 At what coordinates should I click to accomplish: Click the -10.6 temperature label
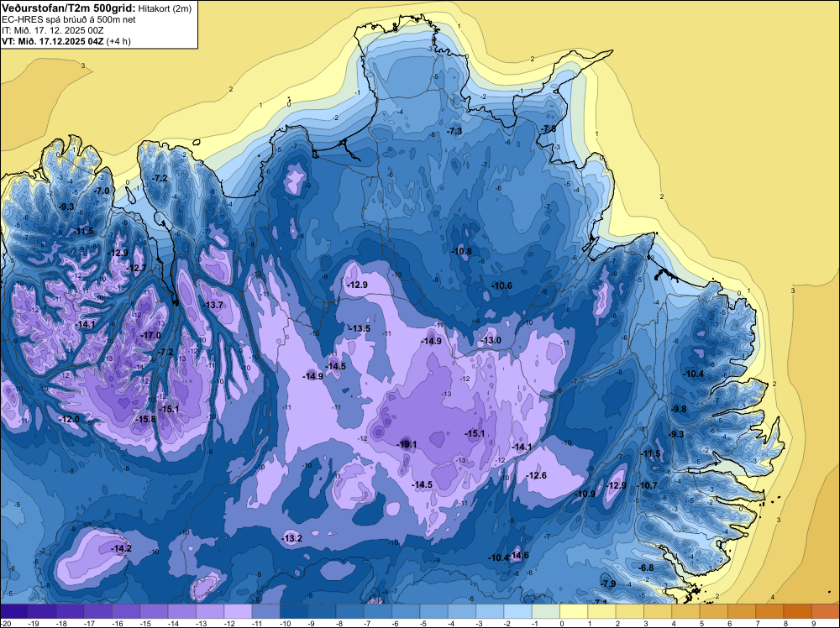pyautogui.click(x=502, y=285)
